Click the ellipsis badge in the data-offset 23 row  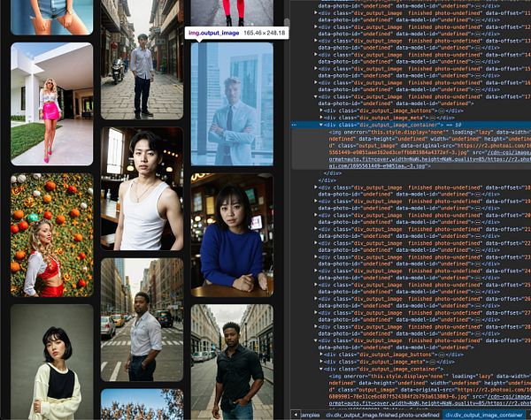(478, 263)
